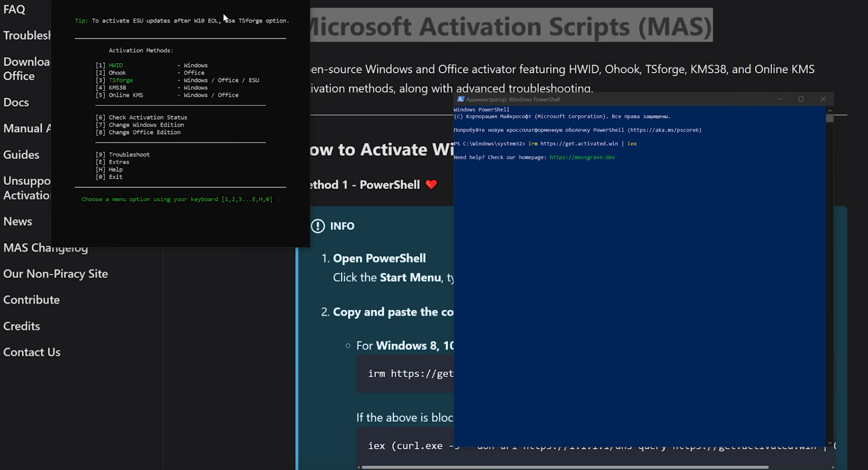This screenshot has width=868, height=470.
Task: Open the MAS Changelog sidebar link
Action: tap(46, 248)
